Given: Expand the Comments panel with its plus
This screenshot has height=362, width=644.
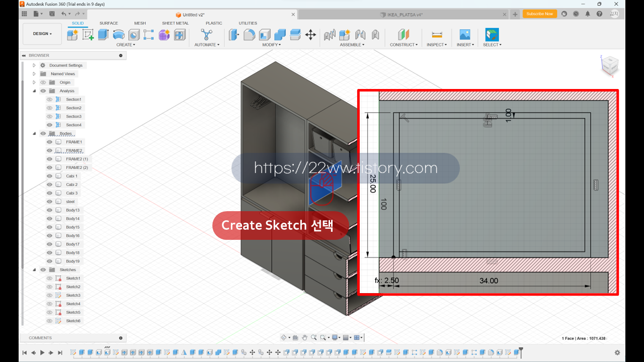Looking at the screenshot, I should click(121, 338).
